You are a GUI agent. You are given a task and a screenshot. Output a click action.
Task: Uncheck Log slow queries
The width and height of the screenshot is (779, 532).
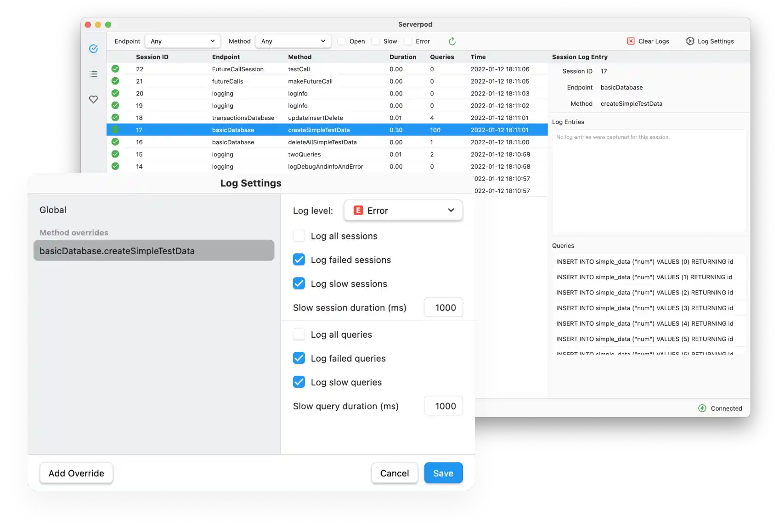pyautogui.click(x=299, y=382)
